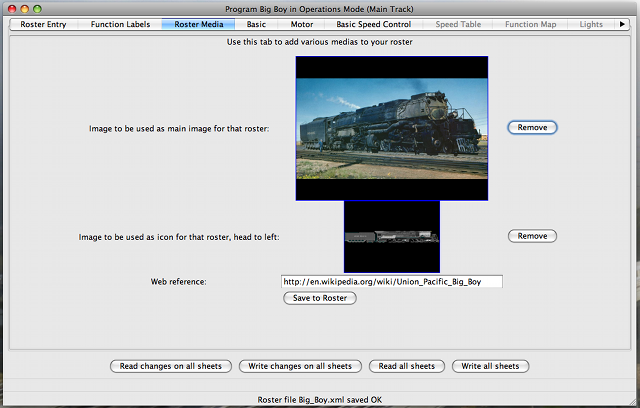This screenshot has height=408, width=640.
Task: Click Read changes on all sheets
Action: pyautogui.click(x=171, y=366)
